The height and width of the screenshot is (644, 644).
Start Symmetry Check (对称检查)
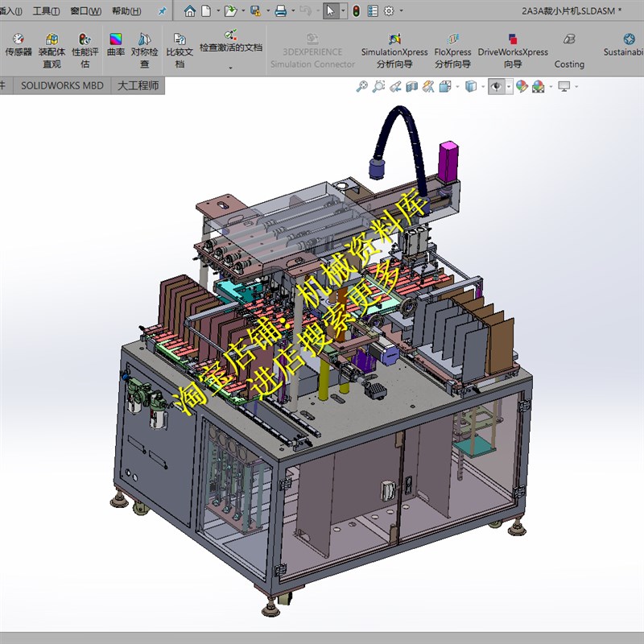144,51
